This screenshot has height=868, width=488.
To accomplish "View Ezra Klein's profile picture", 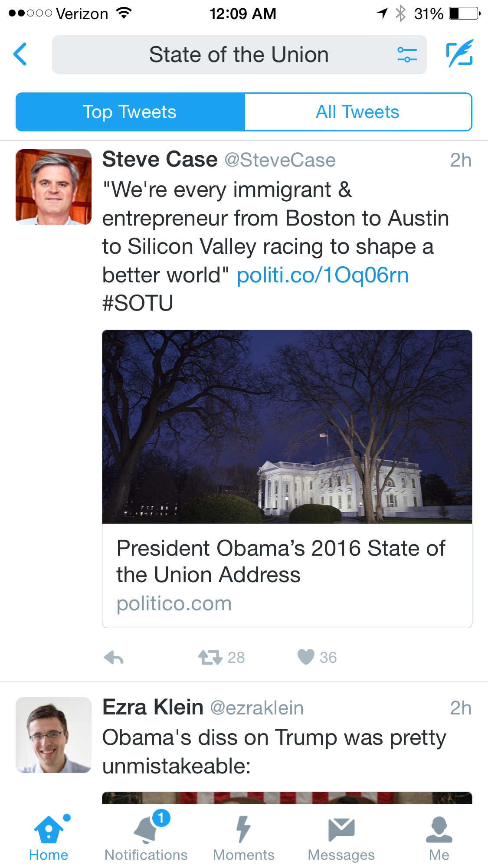I will [x=53, y=735].
